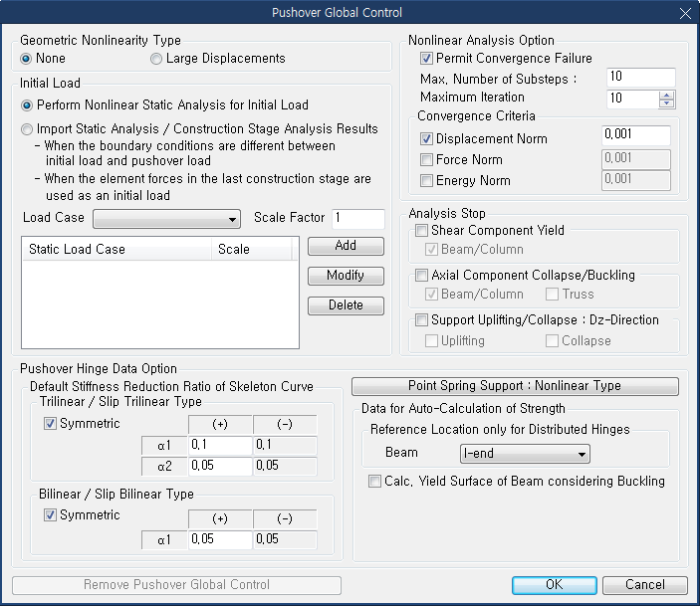700x606 pixels.
Task: Increase Maximum Iteration with up arrow
Action: click(x=667, y=95)
